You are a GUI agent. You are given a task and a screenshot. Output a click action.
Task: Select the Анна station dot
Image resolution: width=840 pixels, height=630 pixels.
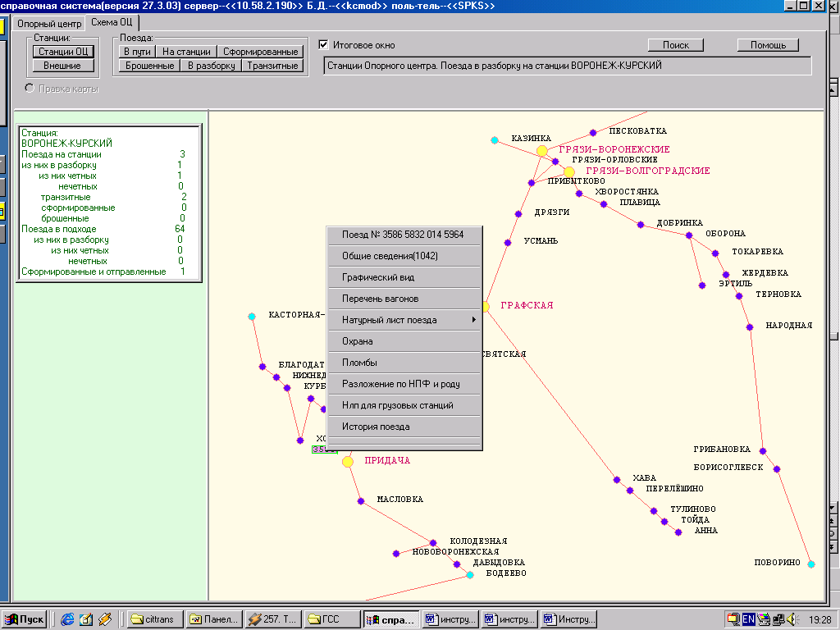[x=678, y=532]
